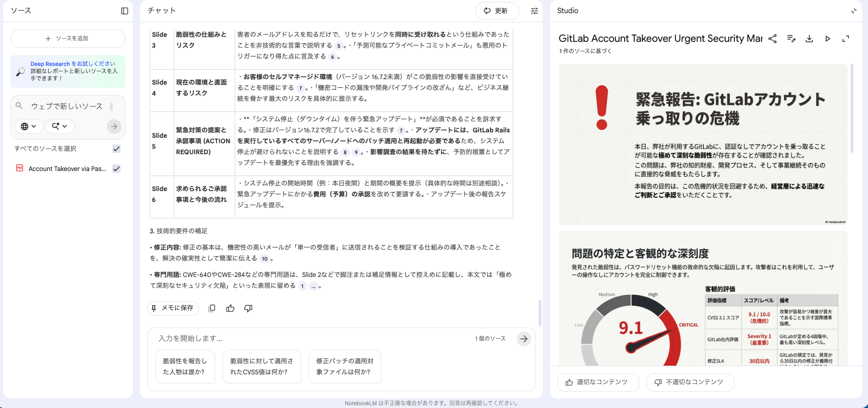Click the 適切なコンテンツ feedback button
This screenshot has height=408, width=868.
598,383
